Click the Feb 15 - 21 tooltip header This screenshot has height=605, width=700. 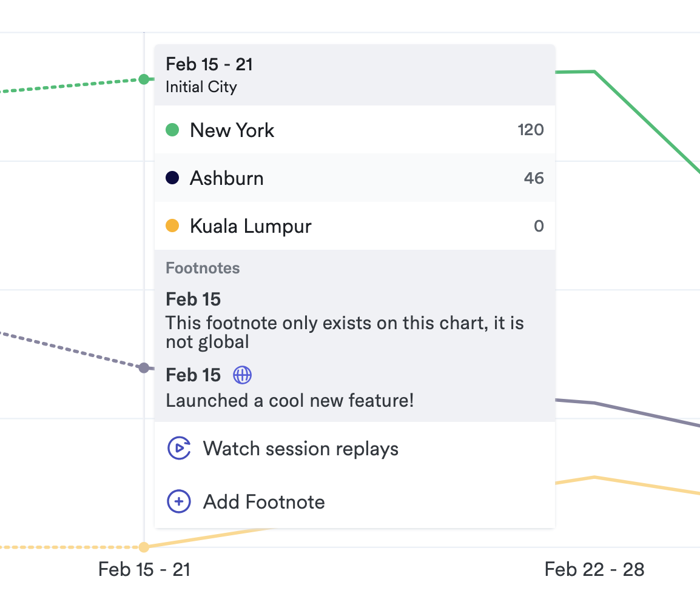(209, 64)
